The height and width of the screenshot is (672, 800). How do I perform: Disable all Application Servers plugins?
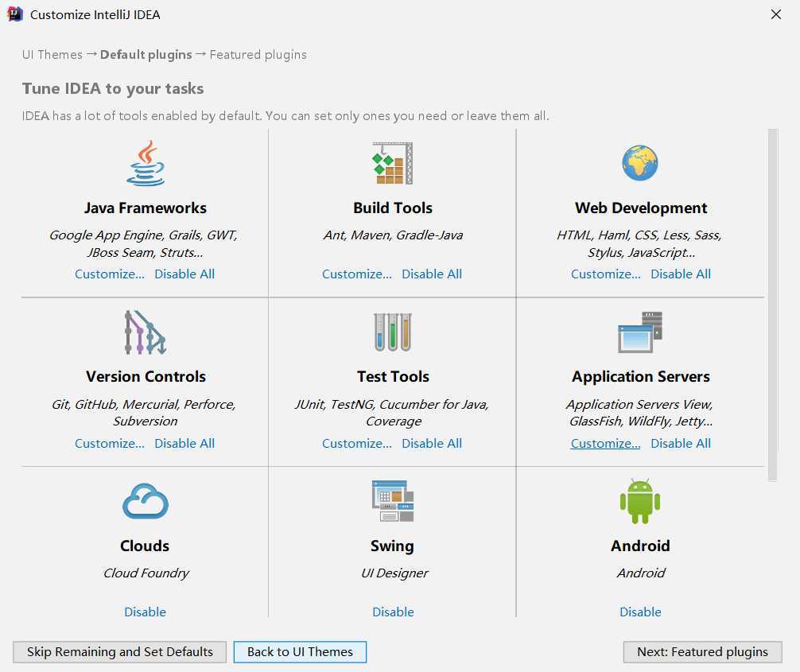point(681,444)
